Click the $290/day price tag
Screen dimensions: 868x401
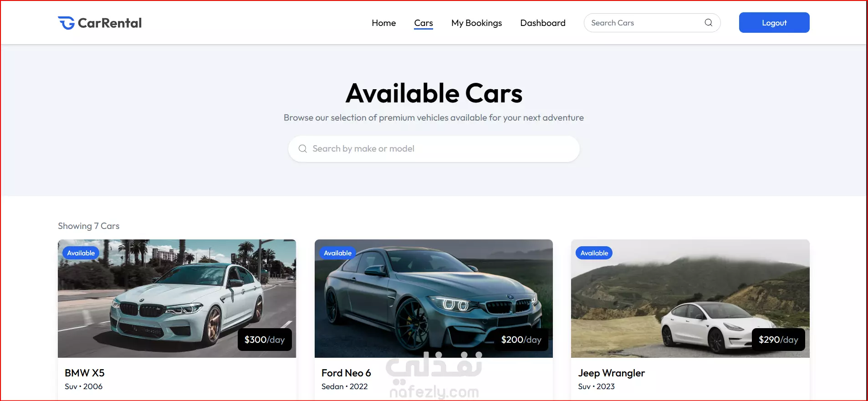pyautogui.click(x=778, y=340)
